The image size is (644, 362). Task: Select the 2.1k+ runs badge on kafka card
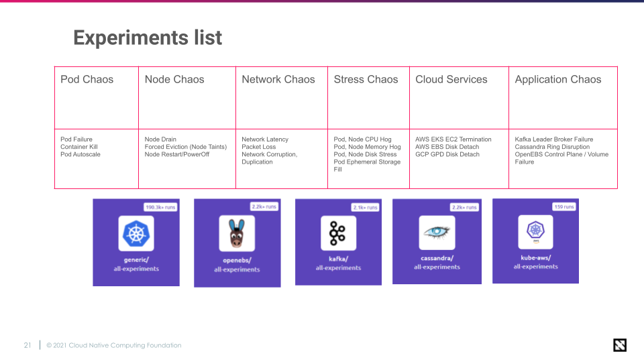[365, 207]
